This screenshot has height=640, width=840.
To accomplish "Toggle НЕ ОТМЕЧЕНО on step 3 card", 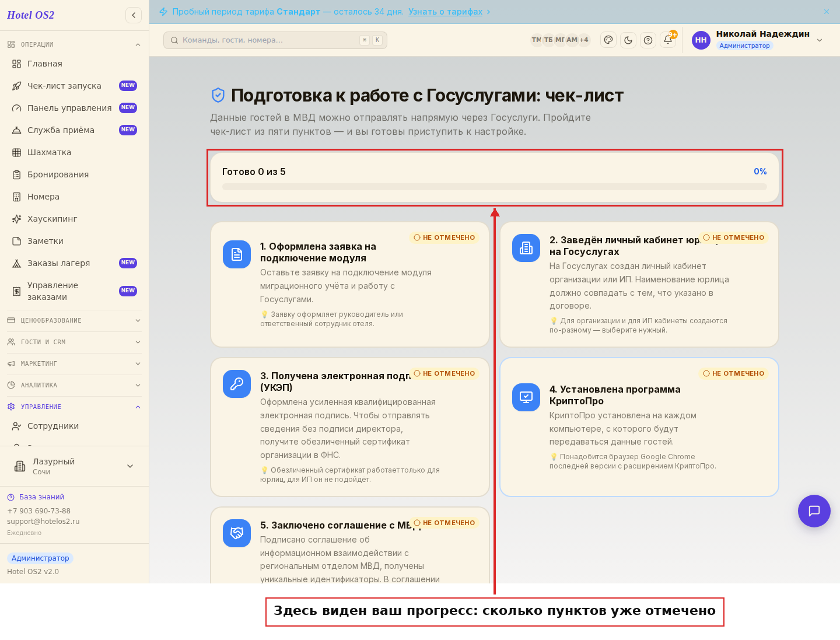I will tap(444, 373).
